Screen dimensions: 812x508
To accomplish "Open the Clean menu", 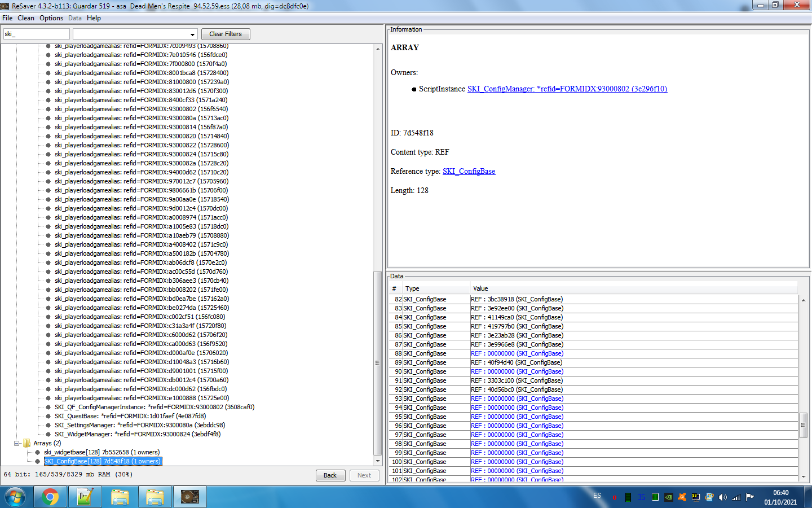I will coord(26,18).
